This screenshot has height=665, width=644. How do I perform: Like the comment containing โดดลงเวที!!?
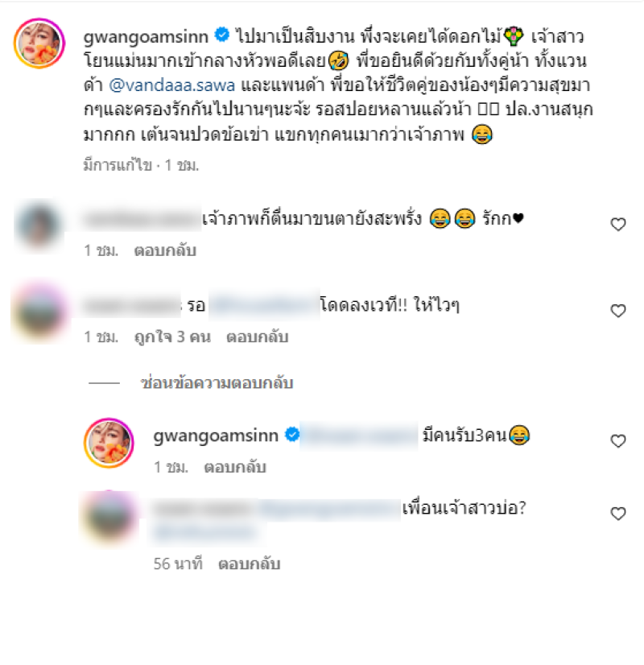(618, 311)
